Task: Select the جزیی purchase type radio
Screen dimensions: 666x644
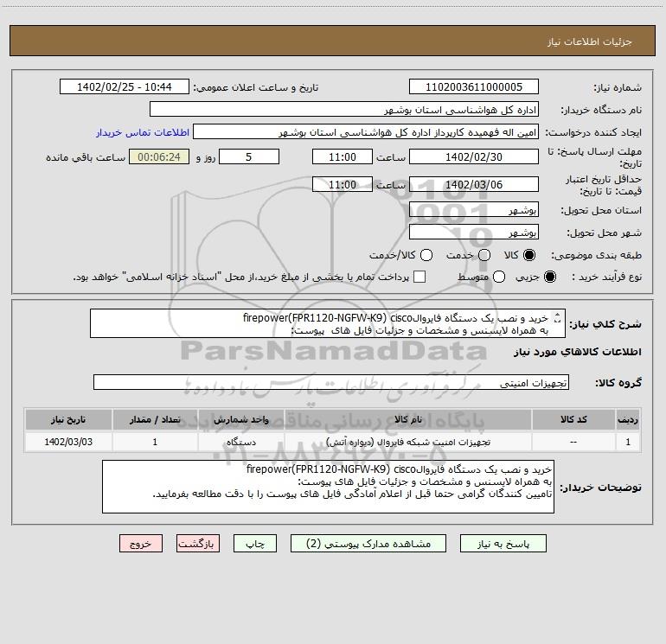Action: click(549, 277)
